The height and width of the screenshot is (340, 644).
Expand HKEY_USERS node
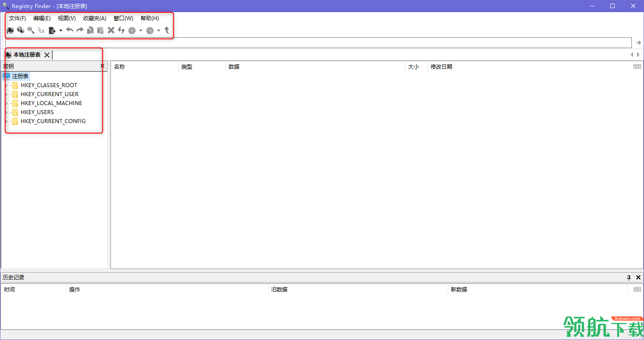pyautogui.click(x=6, y=112)
